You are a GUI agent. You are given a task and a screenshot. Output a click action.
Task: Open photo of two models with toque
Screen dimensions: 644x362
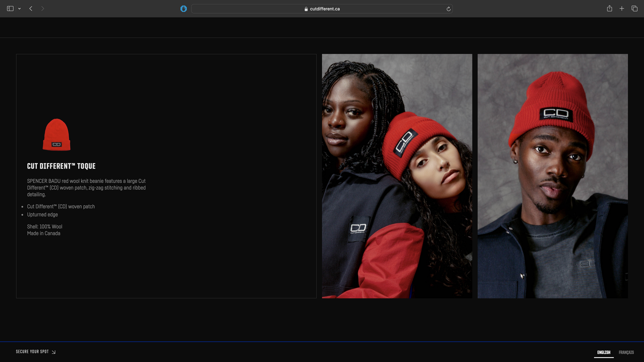[397, 176]
